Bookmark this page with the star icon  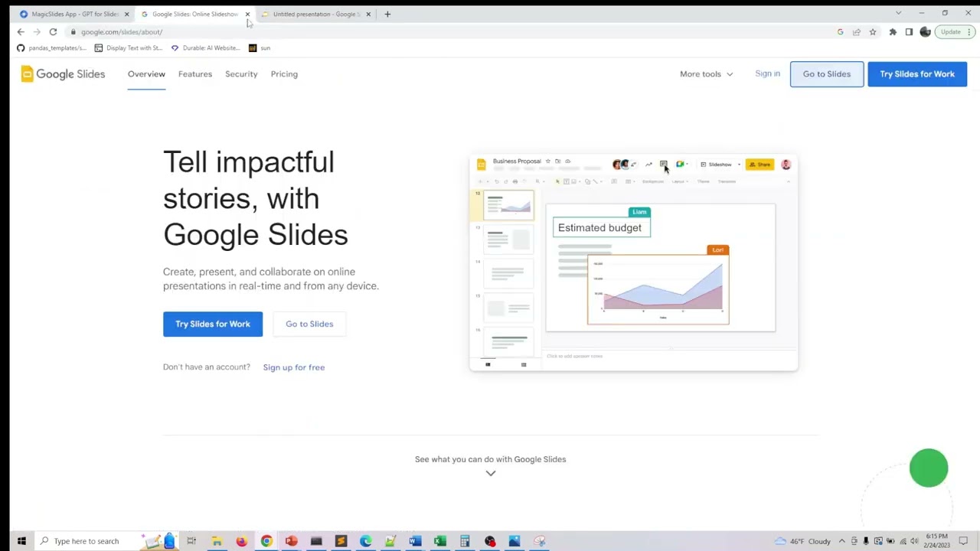coord(873,32)
